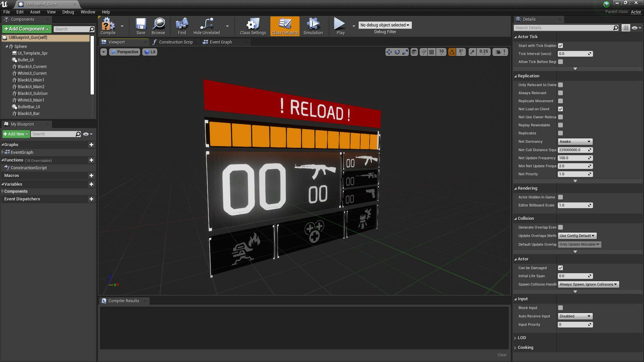Screen dimensions: 644x362
Task: Open the Net Dormancy dropdown
Action: [x=575, y=141]
